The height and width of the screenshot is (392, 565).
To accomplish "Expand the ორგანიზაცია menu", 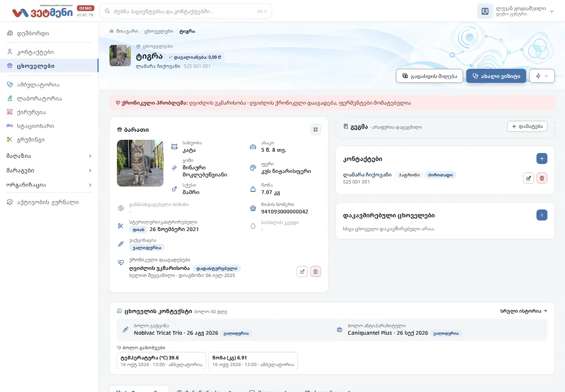I will click(x=49, y=185).
